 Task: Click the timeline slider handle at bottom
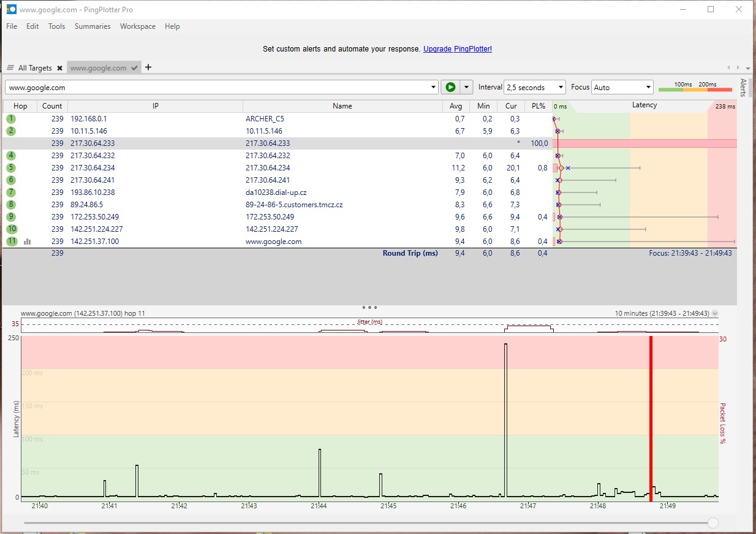(713, 523)
